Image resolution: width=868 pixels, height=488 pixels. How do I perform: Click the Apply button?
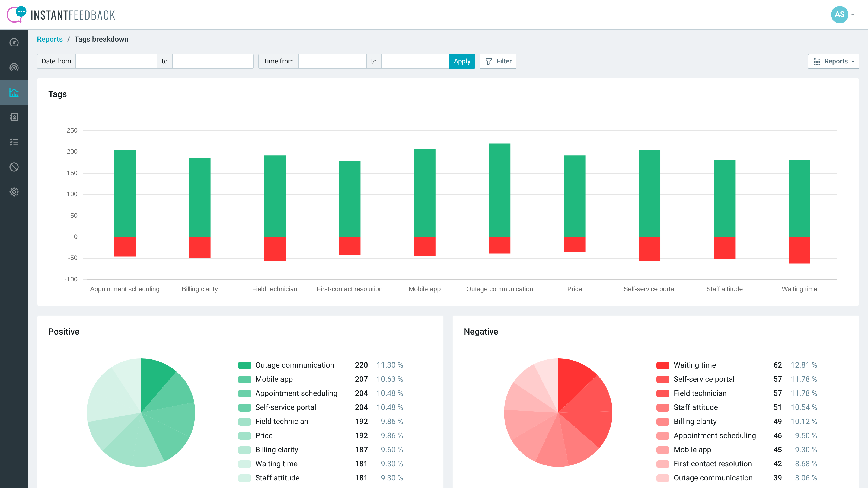(x=462, y=61)
